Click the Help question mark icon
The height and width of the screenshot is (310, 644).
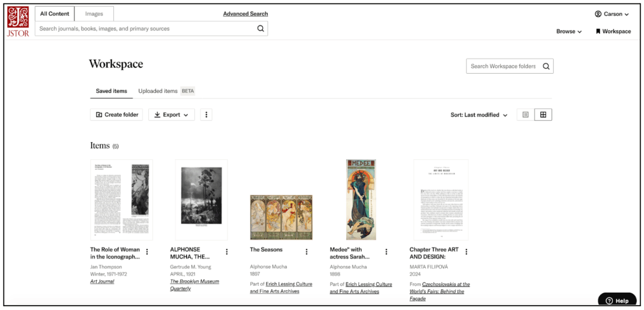[609, 300]
